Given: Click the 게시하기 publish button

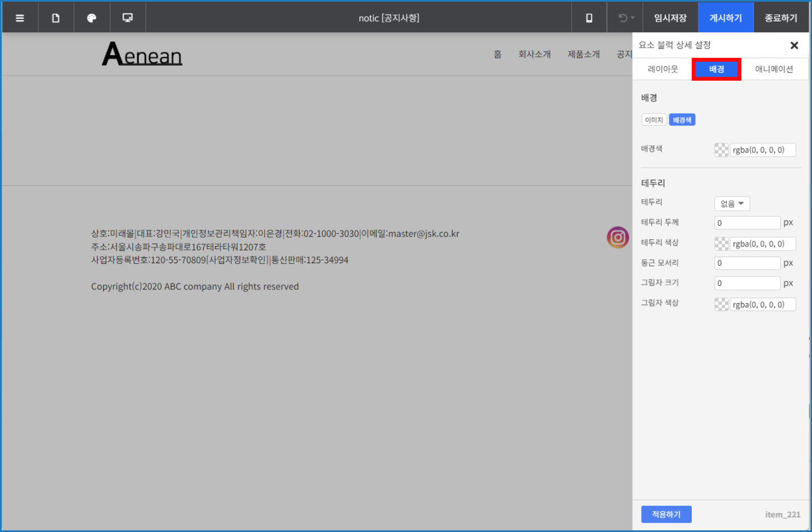Looking at the screenshot, I should pyautogui.click(x=725, y=18).
